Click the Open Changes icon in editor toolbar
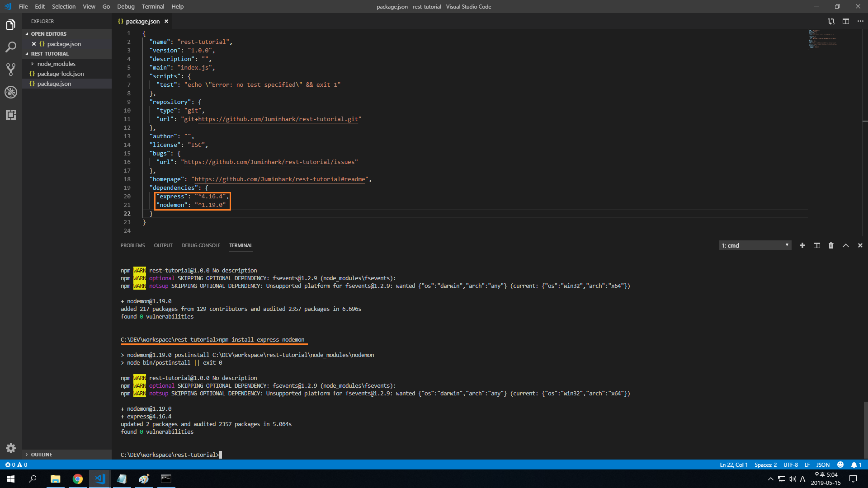This screenshot has height=488, width=868. [x=831, y=21]
